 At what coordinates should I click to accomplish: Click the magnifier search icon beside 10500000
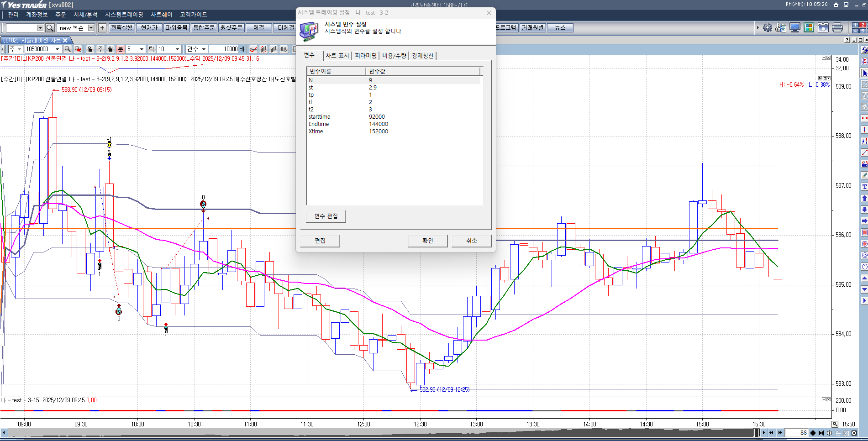68,49
